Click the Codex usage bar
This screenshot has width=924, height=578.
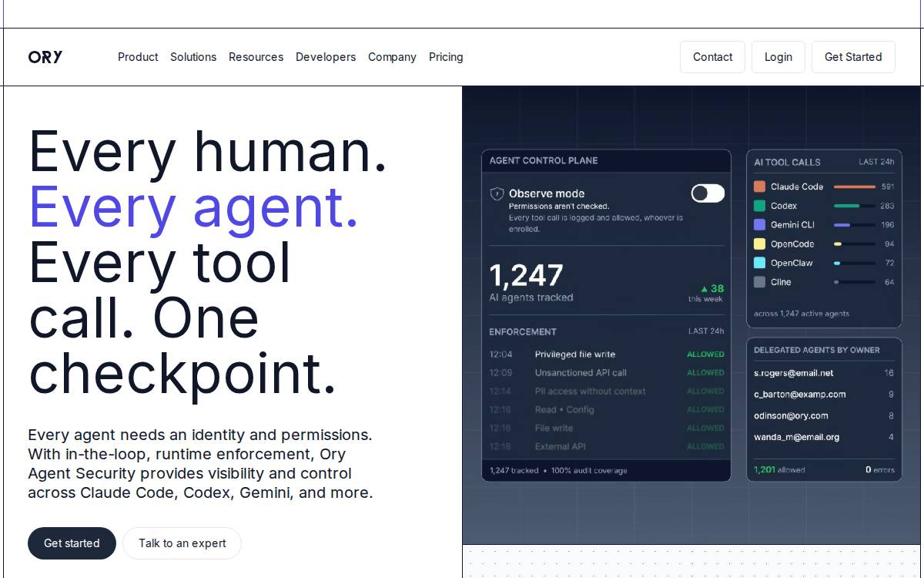coord(855,206)
